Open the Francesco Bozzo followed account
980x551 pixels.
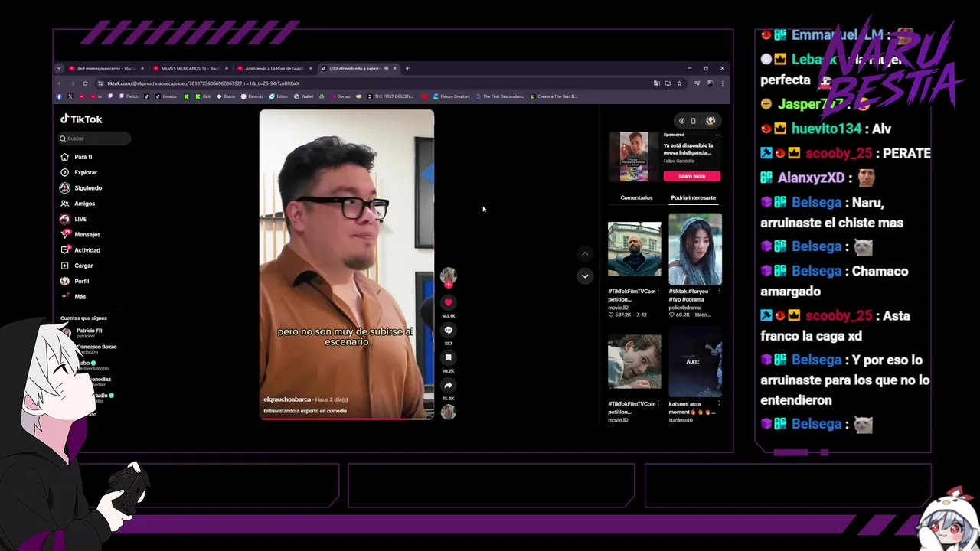tap(96, 348)
